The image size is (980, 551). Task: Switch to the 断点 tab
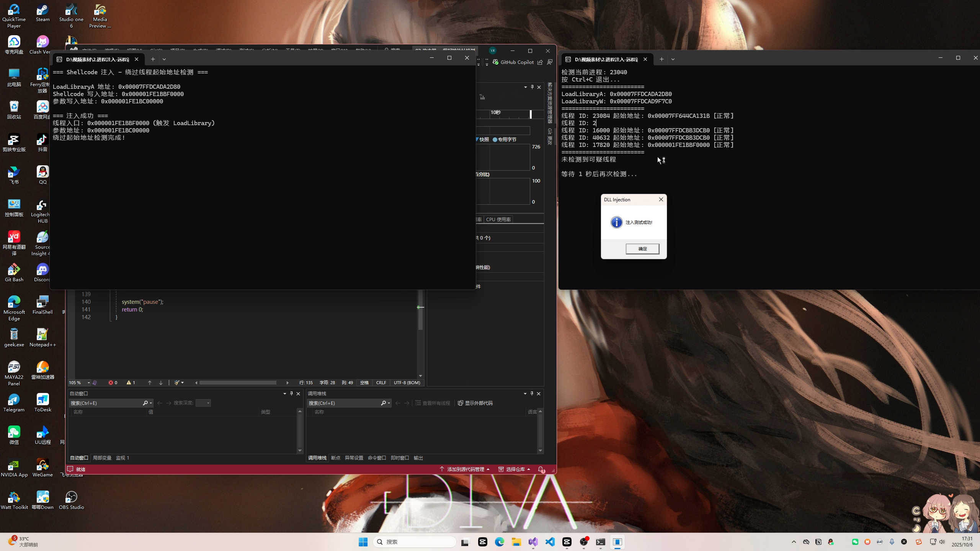335,458
